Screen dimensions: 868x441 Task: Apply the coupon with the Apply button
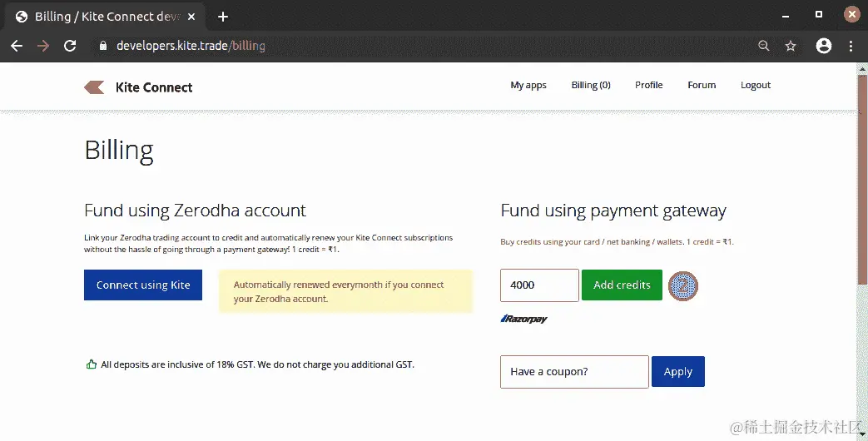click(678, 371)
